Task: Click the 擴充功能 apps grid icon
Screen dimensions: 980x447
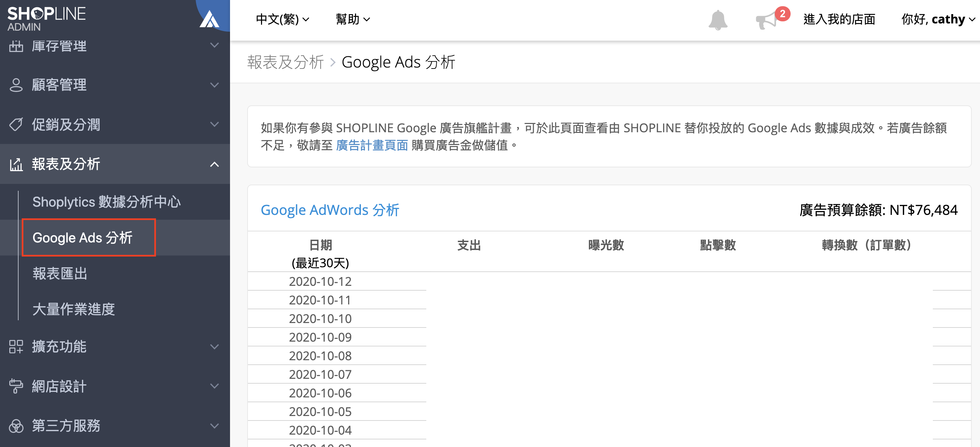Action: (16, 346)
